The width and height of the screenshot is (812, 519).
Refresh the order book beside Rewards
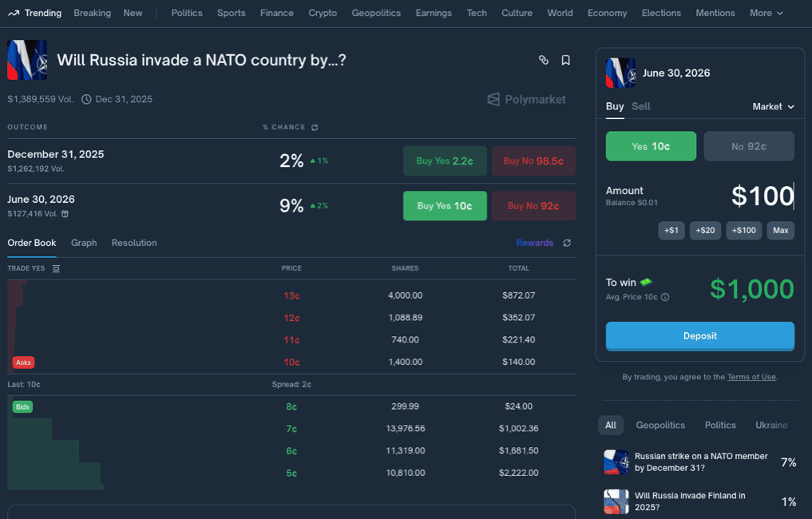567,243
